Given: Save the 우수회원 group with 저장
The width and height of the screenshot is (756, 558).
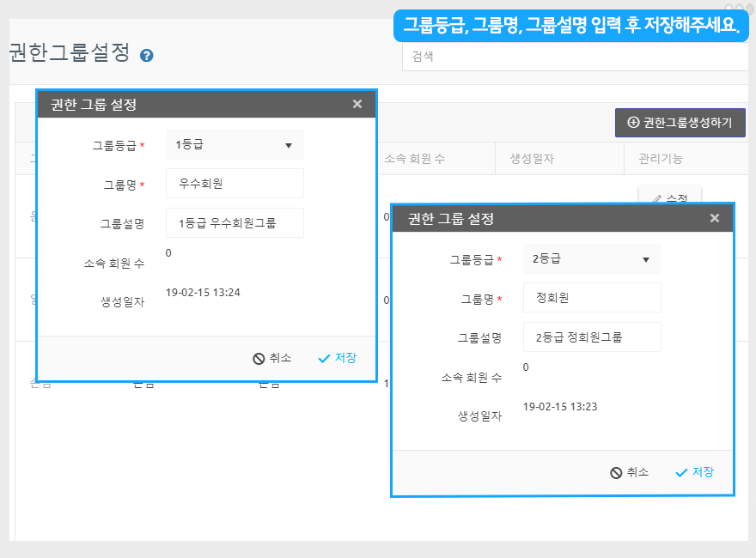Looking at the screenshot, I should click(337, 358).
